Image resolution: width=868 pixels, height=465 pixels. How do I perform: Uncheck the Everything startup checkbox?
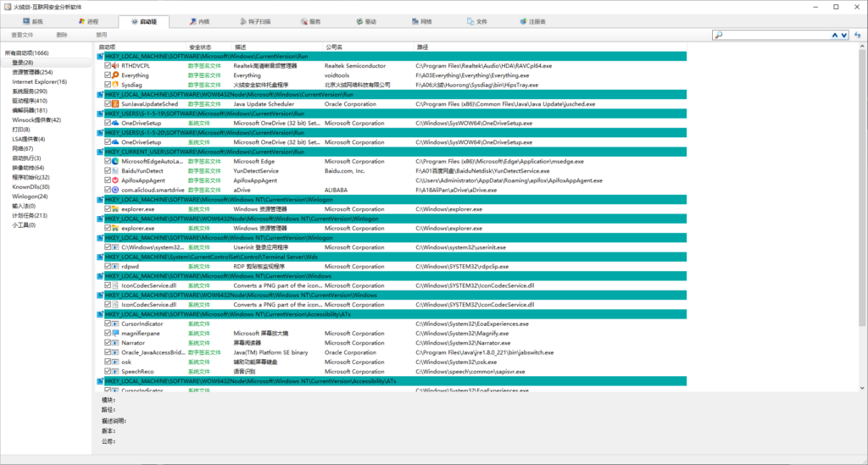(x=108, y=75)
